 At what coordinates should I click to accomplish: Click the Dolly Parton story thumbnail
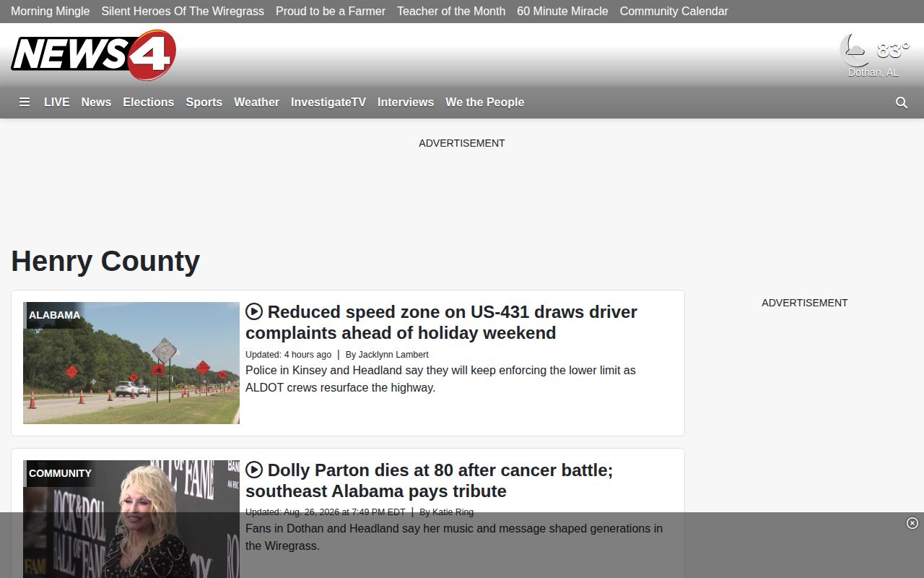tap(131, 519)
